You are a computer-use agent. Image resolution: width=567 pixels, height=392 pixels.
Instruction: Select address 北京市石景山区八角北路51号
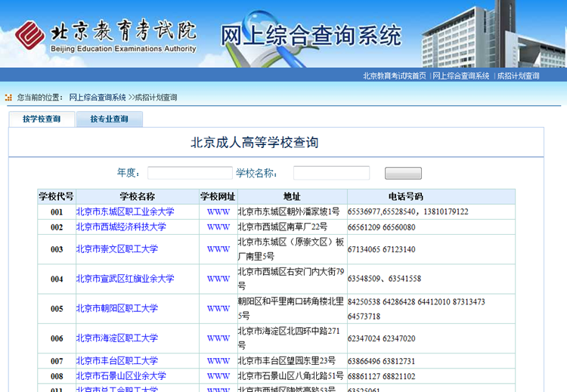coord(290,375)
